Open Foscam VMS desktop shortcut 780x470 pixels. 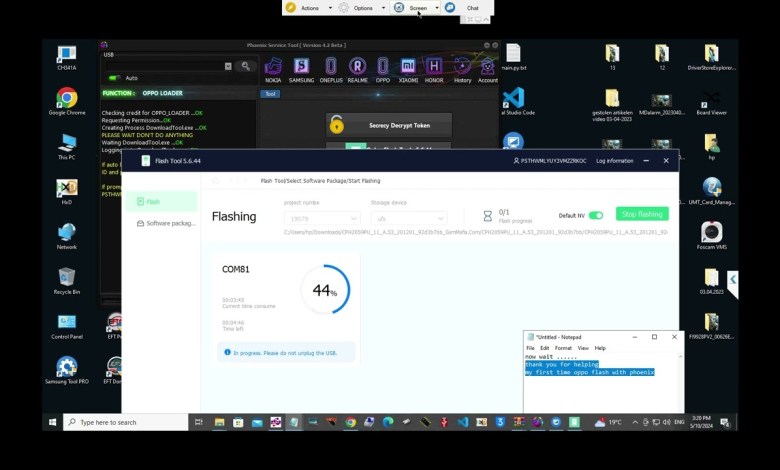click(711, 236)
